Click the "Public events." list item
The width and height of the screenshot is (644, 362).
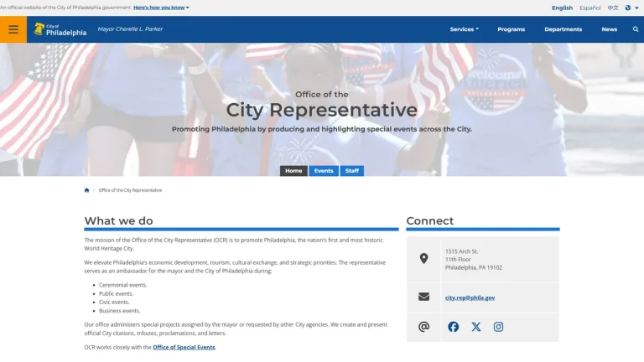pos(117,293)
